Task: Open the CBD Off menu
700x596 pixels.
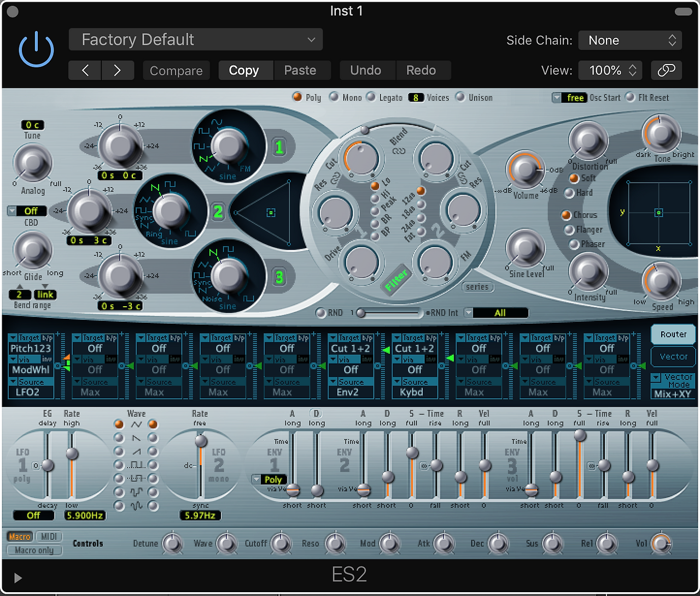Action: [26, 211]
